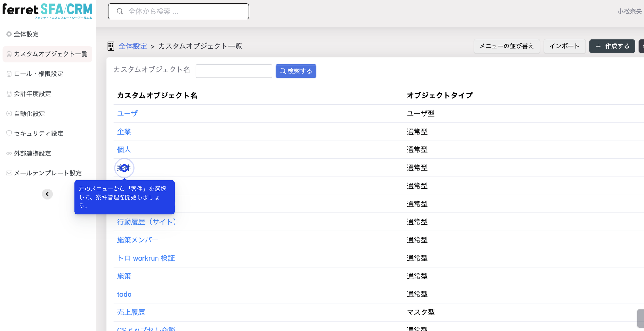Click the オブジェクトタイプ column header
This screenshot has width=644, height=331.
pos(440,96)
